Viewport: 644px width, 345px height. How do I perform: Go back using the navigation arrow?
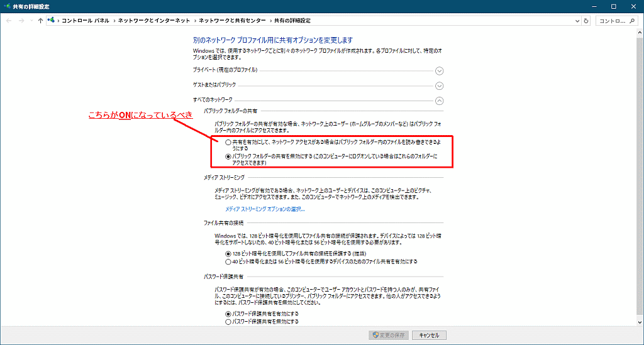pos(9,21)
